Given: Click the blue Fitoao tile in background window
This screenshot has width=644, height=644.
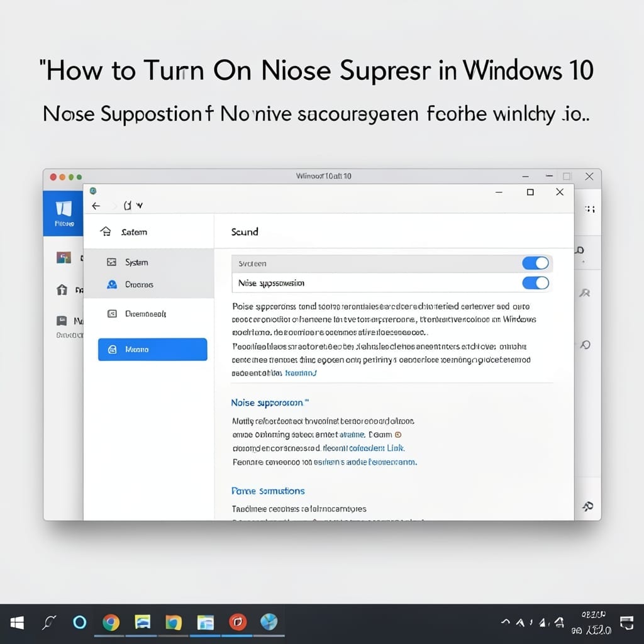Looking at the screenshot, I should point(64,213).
